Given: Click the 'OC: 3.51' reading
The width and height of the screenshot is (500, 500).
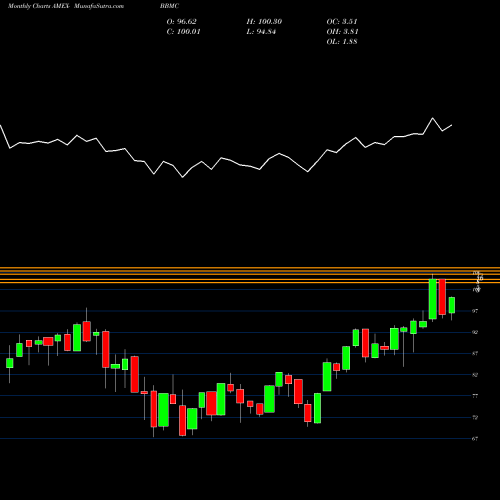Looking at the screenshot, I should pyautogui.click(x=342, y=22).
